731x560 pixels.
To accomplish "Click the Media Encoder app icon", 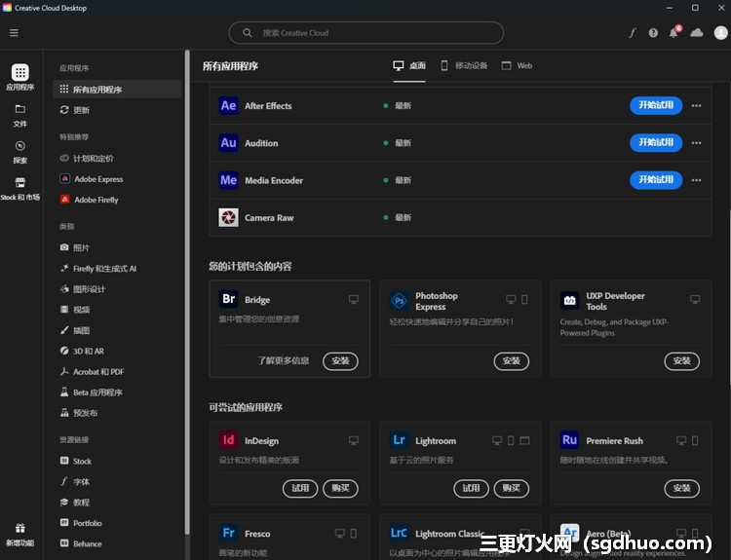I will click(x=228, y=180).
